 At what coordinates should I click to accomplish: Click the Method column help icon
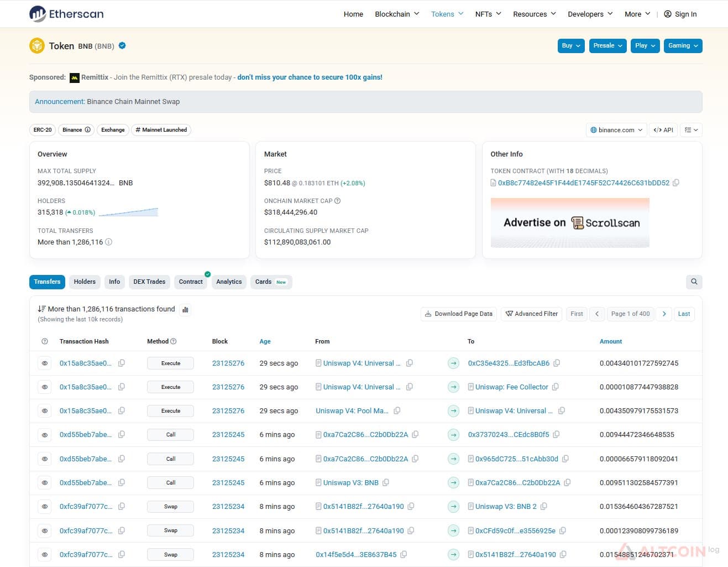174,341
